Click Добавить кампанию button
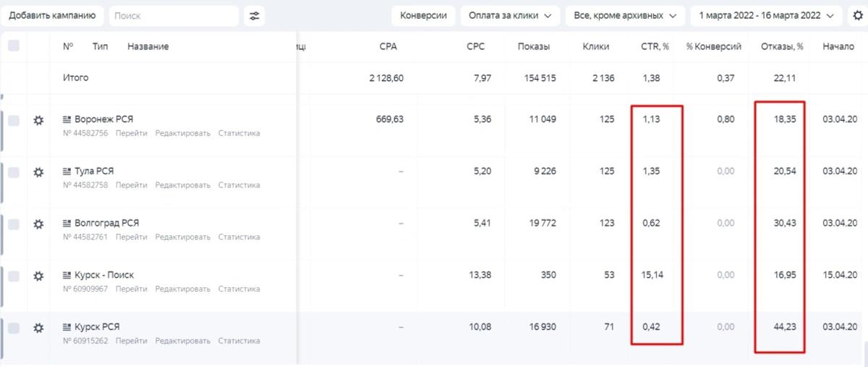This screenshot has height=367, width=868. [51, 15]
